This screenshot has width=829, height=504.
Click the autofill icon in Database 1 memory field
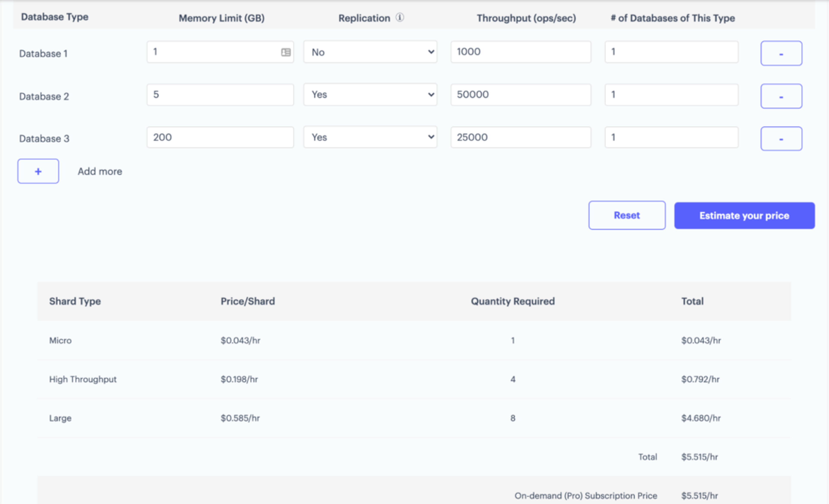[286, 52]
